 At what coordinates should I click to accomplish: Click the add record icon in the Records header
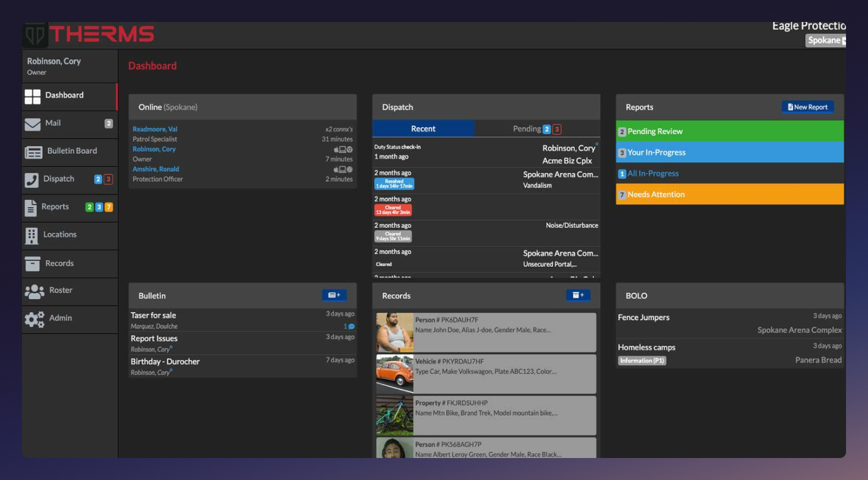(x=577, y=294)
